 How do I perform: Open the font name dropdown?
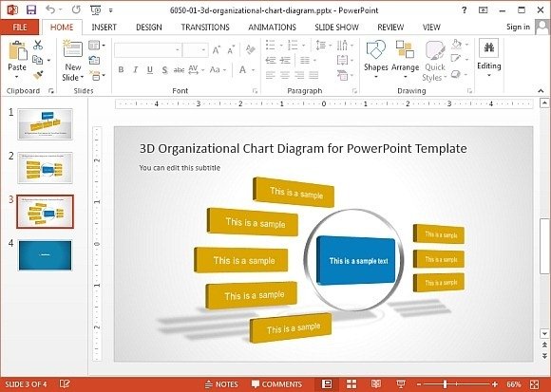[x=178, y=50]
